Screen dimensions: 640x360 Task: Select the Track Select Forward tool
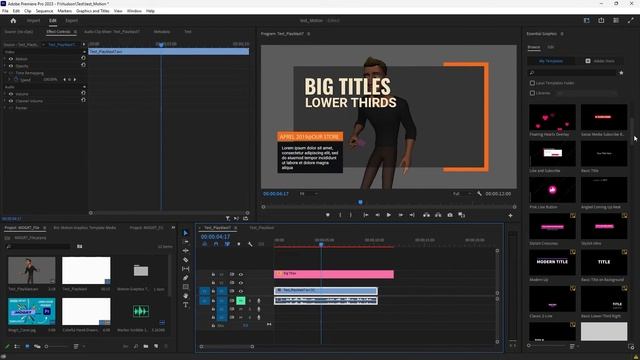(186, 242)
